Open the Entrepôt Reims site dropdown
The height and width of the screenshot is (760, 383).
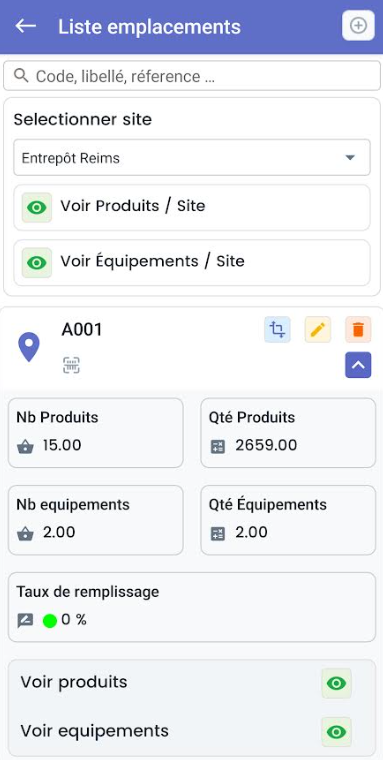[x=192, y=158]
